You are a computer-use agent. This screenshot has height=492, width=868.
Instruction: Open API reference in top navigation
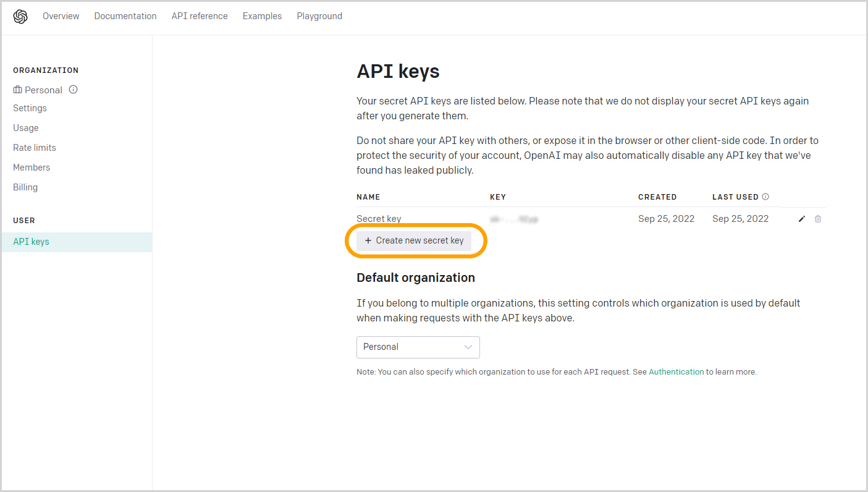[x=200, y=16]
